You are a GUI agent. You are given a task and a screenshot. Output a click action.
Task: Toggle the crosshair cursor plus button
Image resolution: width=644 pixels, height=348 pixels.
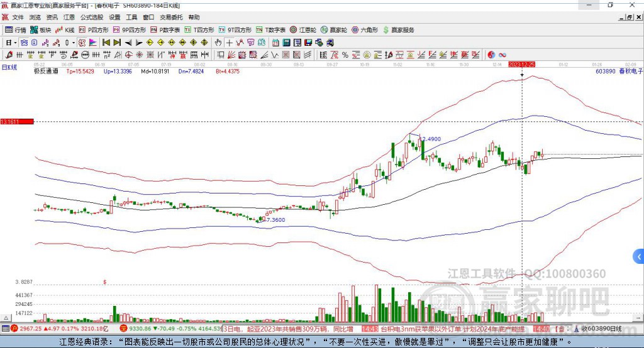tap(229, 43)
